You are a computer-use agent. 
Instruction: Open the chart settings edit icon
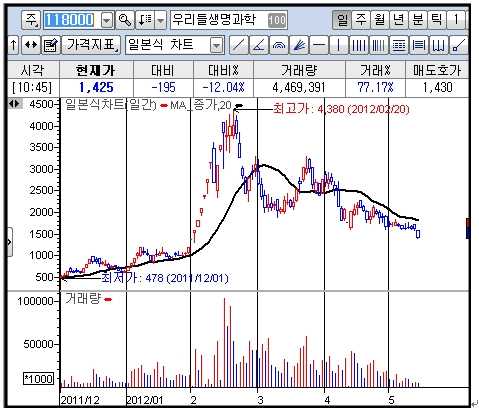(x=51, y=45)
